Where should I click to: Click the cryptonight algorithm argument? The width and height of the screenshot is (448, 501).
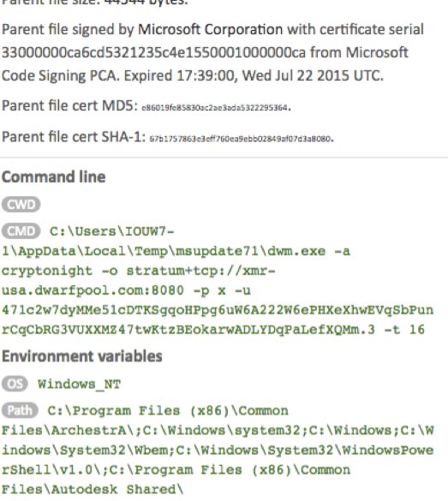tap(47, 271)
